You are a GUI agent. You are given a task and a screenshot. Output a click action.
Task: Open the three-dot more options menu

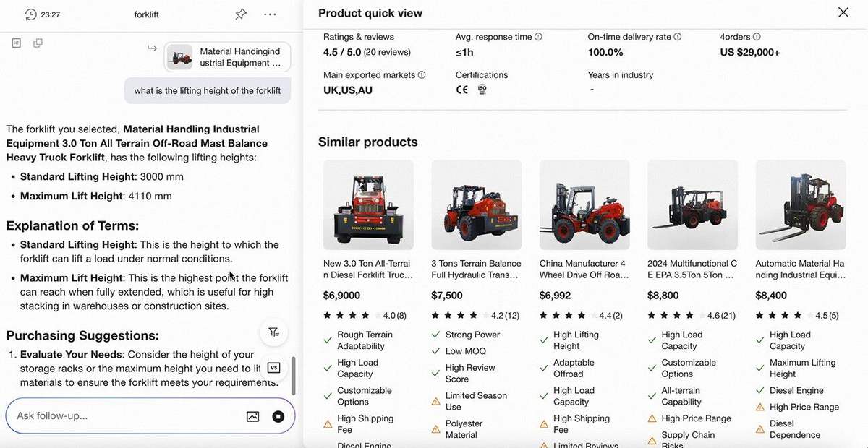click(x=270, y=14)
